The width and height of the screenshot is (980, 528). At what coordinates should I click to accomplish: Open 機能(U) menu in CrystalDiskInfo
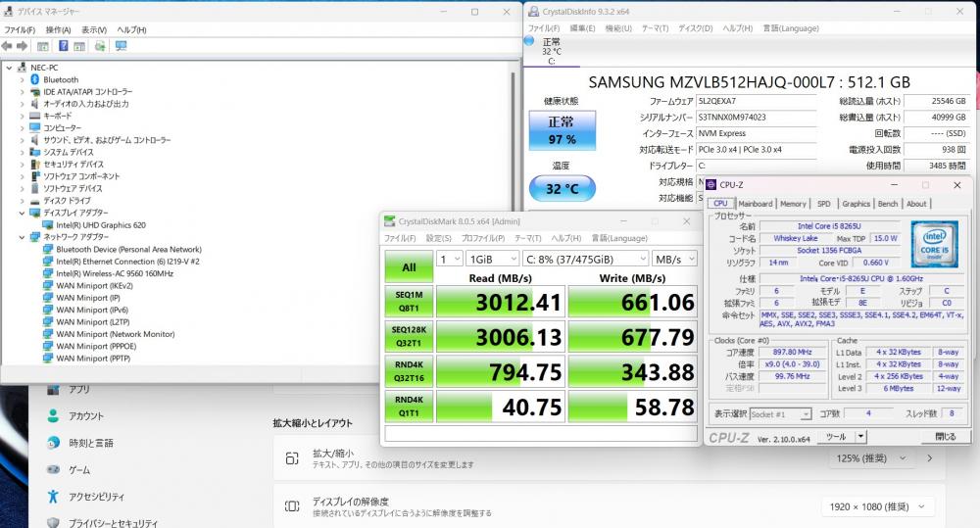pyautogui.click(x=618, y=28)
